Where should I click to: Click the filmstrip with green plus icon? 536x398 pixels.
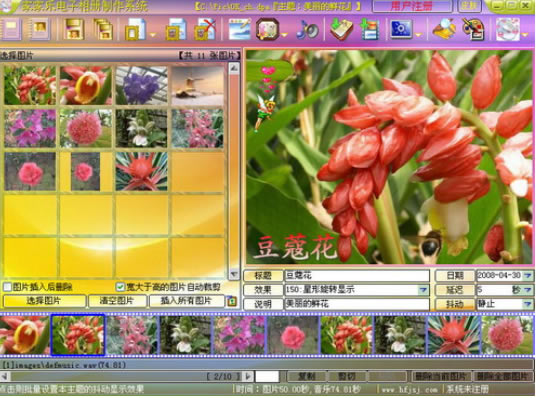click(370, 30)
